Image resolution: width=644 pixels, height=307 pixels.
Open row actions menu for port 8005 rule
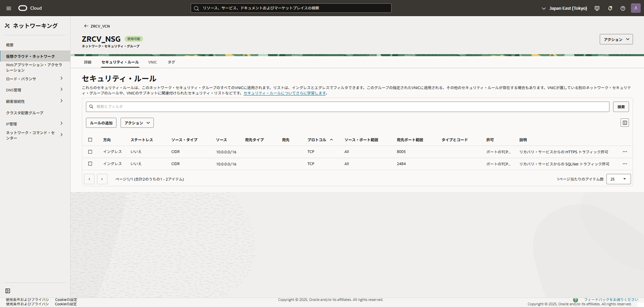[x=625, y=152]
